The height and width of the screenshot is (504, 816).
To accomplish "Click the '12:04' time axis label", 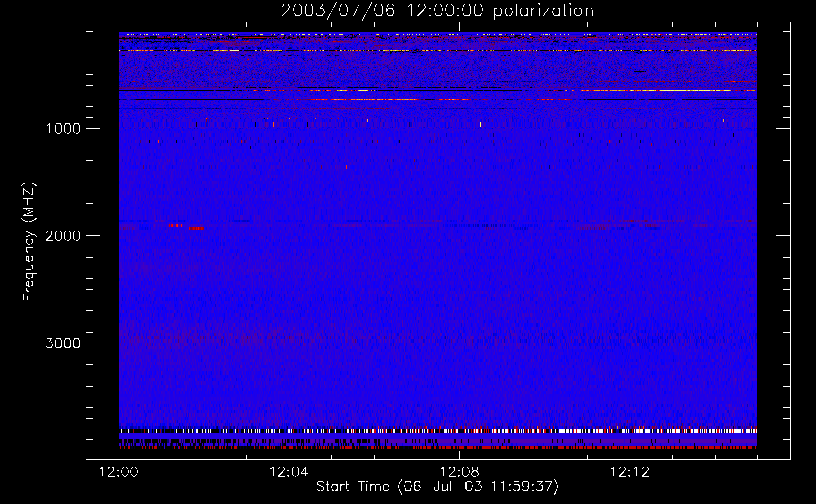I will point(289,472).
